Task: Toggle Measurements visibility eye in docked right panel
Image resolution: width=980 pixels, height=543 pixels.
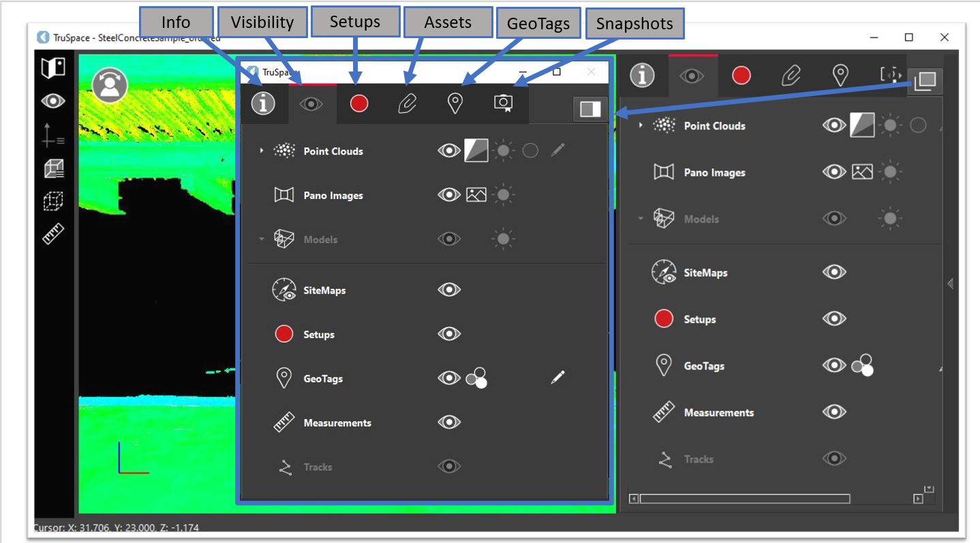Action: click(x=834, y=412)
